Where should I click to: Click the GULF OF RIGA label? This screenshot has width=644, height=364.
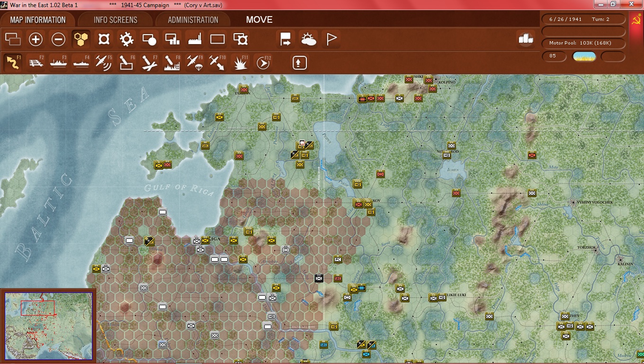(179, 188)
